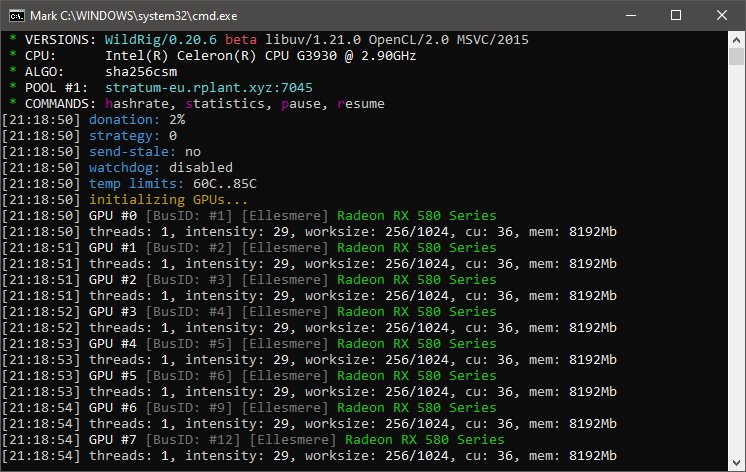Viewport: 746px width, 472px height.
Task: Click the 'ALGO:' label
Action: coord(45,72)
